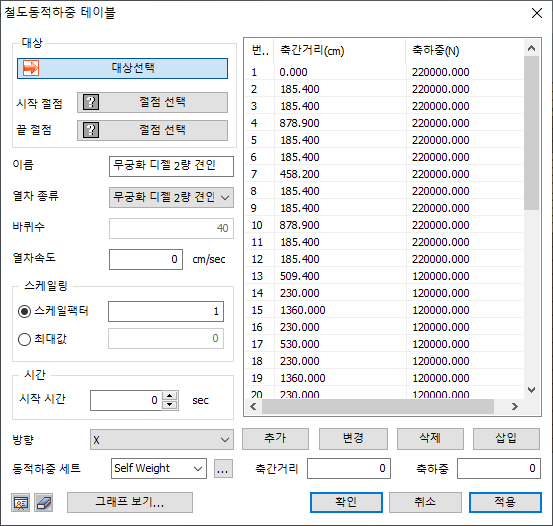Select row 4 with 878.900 spacing
This screenshot has height=526, width=553.
coord(384,123)
